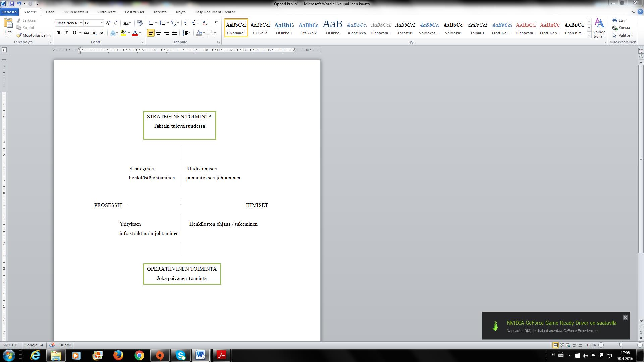Click the Liitä paste icon
644x362 pixels.
click(x=8, y=24)
